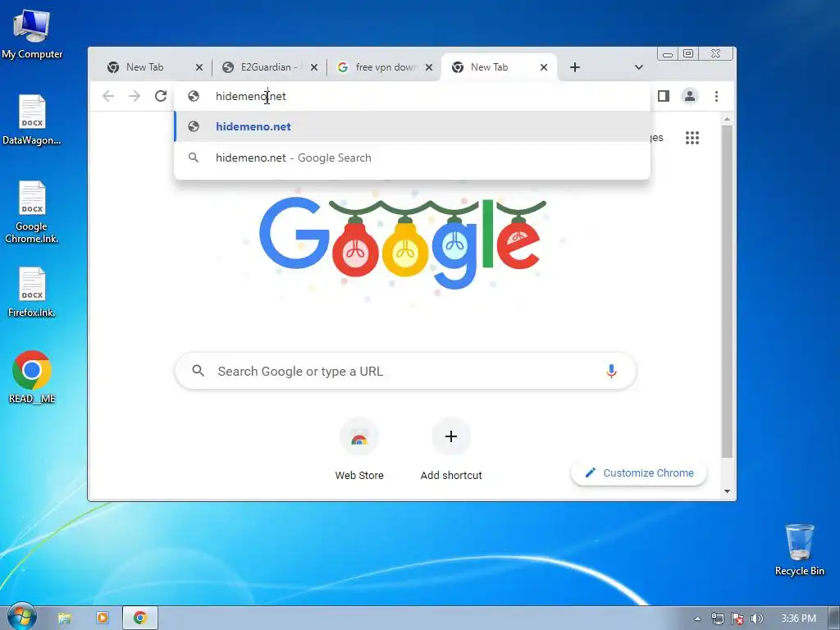Open the Recycle Bin
The height and width of the screenshot is (630, 840).
pyautogui.click(x=799, y=550)
